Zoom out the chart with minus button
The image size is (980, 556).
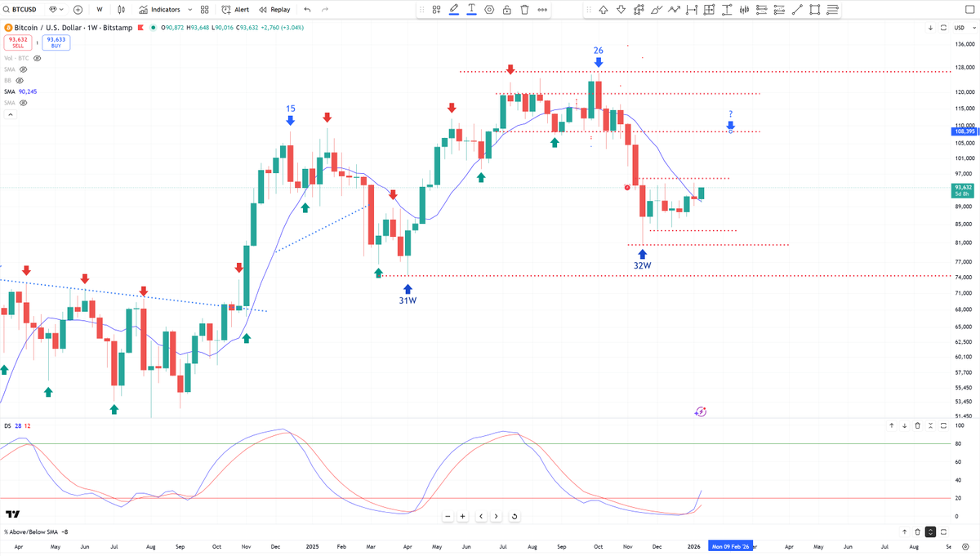point(448,516)
